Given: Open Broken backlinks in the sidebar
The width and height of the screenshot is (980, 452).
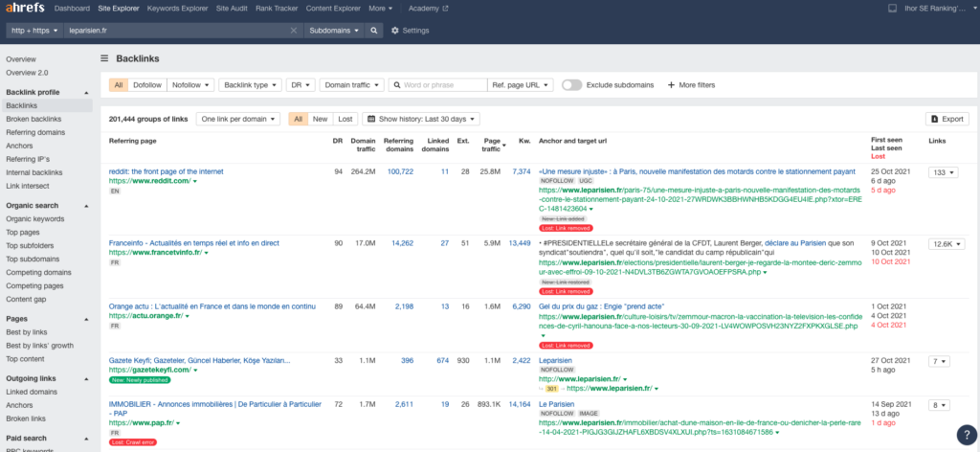Looking at the screenshot, I should pyautogui.click(x=33, y=120).
